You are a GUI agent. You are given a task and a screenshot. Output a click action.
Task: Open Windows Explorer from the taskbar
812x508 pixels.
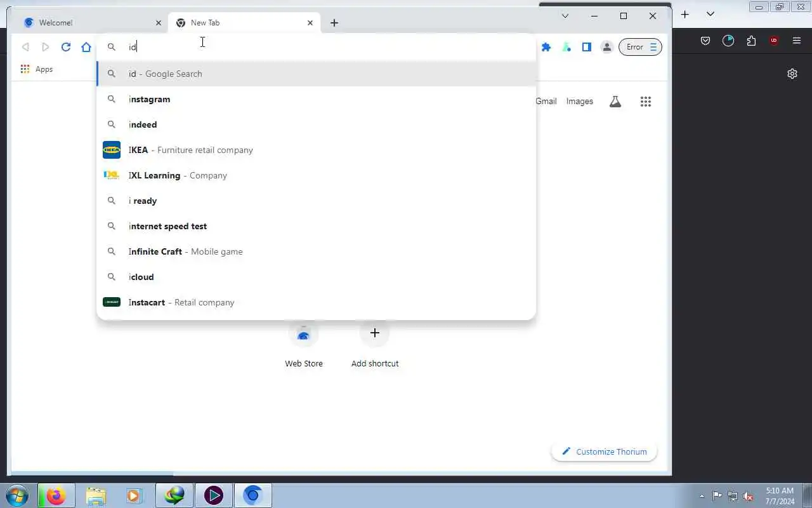(x=96, y=495)
